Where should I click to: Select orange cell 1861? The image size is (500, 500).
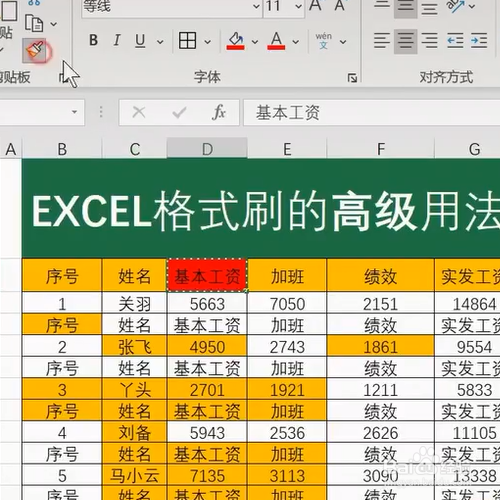coord(381,346)
